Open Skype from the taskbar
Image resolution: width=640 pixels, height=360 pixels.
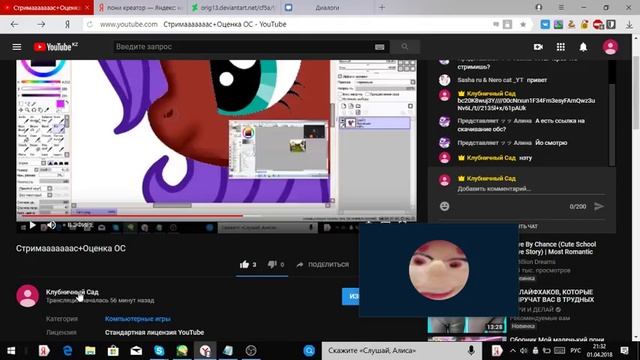[x=159, y=351]
